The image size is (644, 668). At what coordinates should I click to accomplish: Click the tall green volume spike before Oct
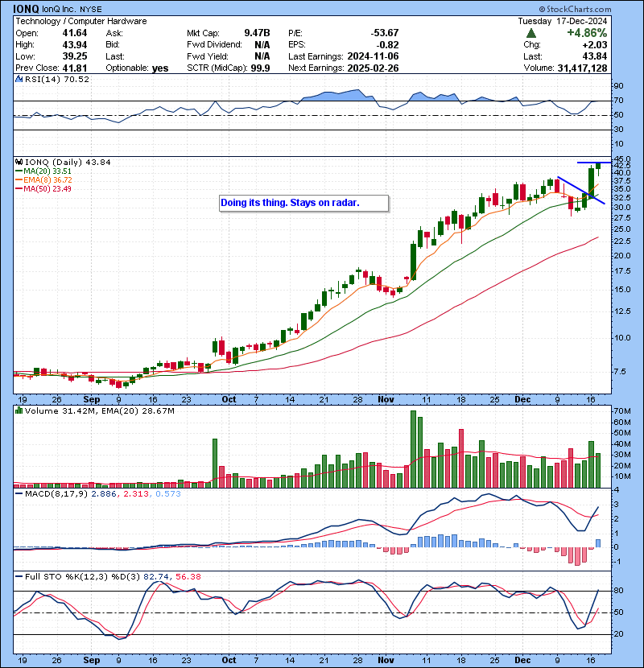pyautogui.click(x=215, y=464)
